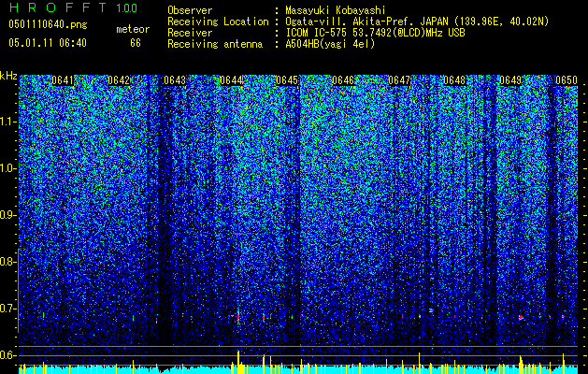Viewport: 588px width, 374px height.
Task: Click the A504HB(yagi 4el) antenna text
Action: tap(330, 44)
